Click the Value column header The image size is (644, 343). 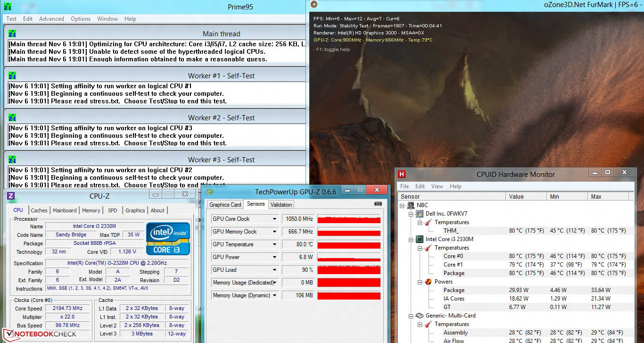(x=526, y=197)
